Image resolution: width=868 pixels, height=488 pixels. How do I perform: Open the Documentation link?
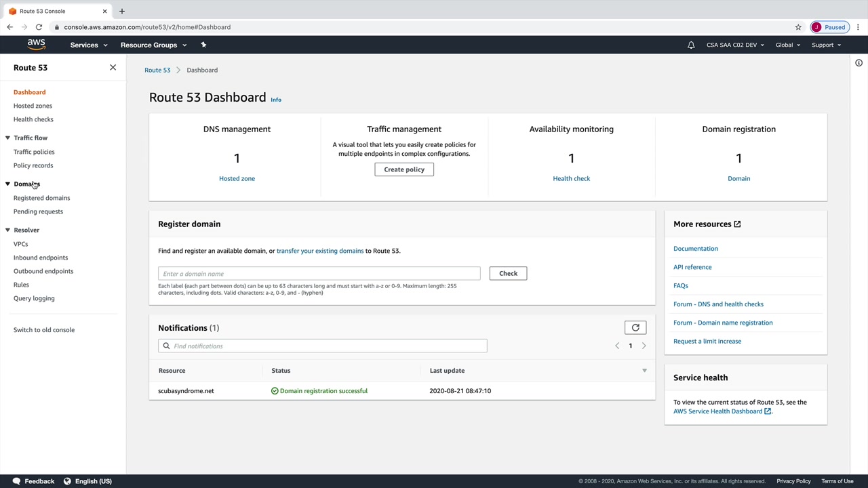pos(696,249)
